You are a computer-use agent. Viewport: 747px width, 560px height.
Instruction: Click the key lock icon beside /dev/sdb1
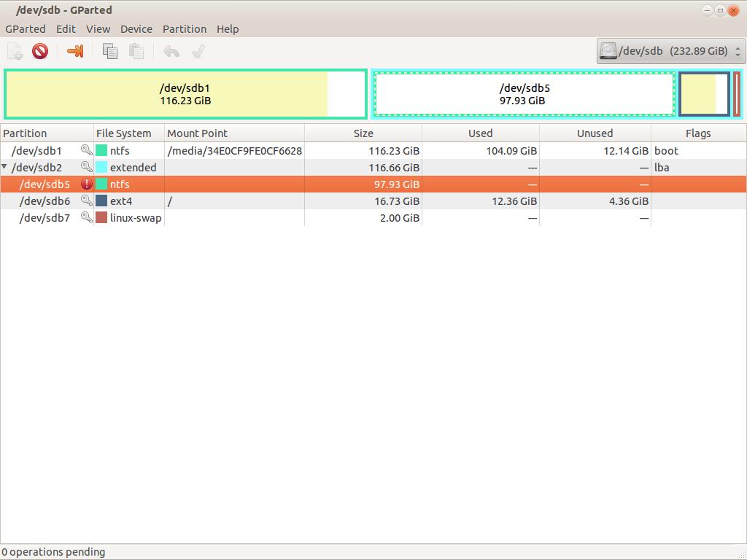point(87,151)
